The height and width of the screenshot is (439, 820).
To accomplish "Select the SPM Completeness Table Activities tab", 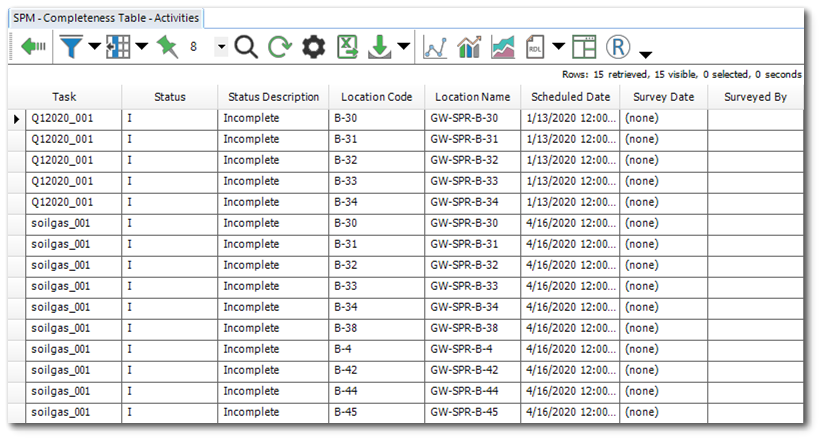I will 105,18.
